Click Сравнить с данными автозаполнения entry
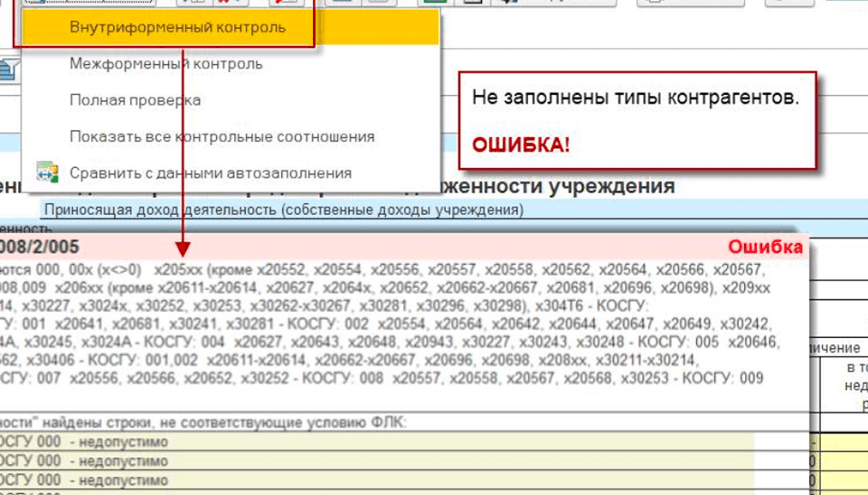 (x=210, y=173)
